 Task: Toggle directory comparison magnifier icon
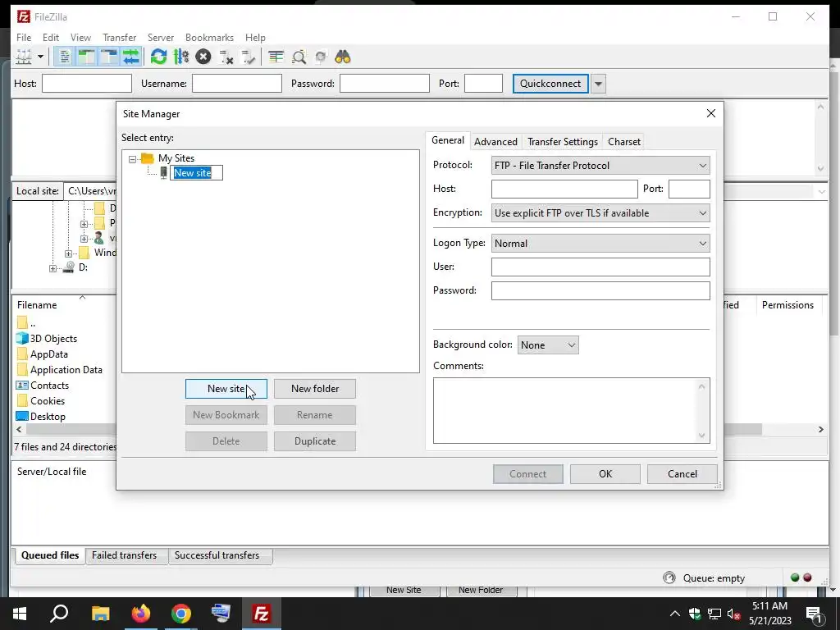[299, 57]
